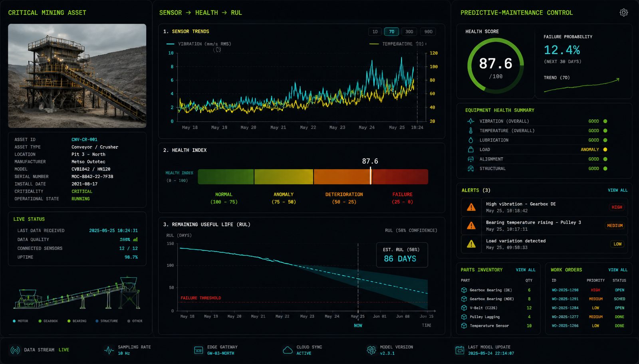Screen dimensions: 639x364
Task: Click the EST. RUL 86 DAYS box
Action: (x=402, y=255)
